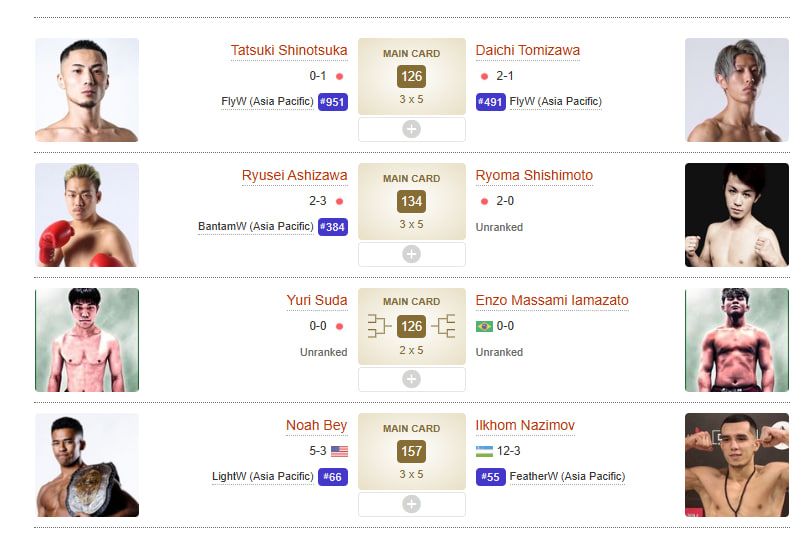Open Tatsuki Shinotsuka's fighter profile link
The width and height of the screenshot is (808, 538).
[x=289, y=50]
